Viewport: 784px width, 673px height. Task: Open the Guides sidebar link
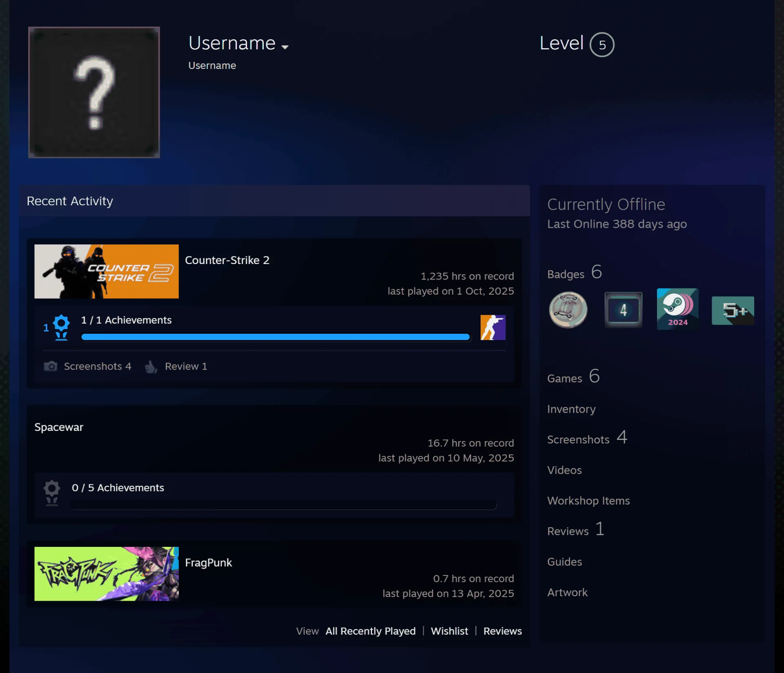(564, 562)
